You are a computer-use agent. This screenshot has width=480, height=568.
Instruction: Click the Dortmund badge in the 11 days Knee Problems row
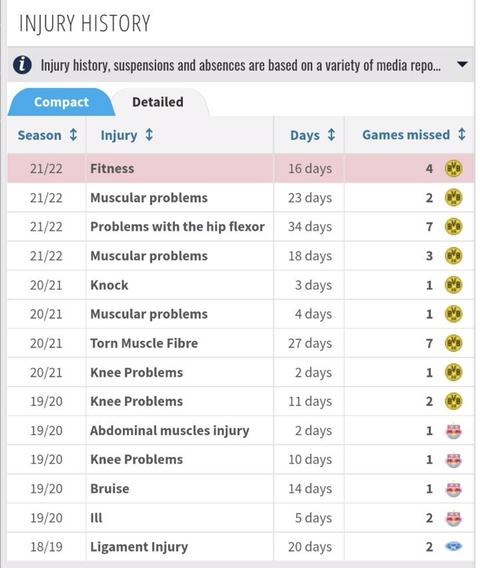tap(453, 402)
